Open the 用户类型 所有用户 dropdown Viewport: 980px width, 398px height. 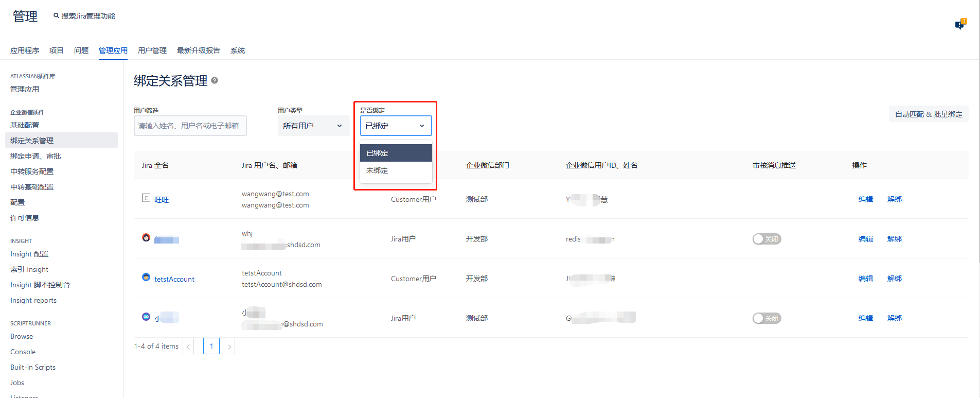tap(313, 126)
